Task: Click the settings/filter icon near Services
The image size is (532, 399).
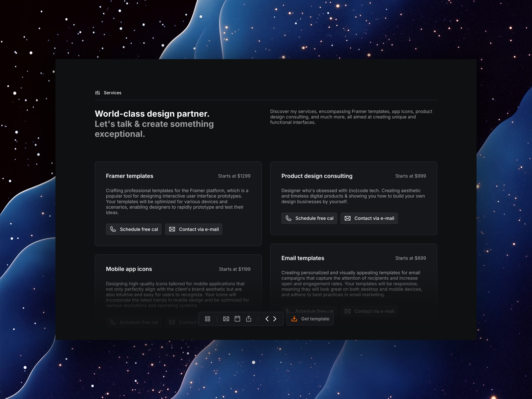Action: tap(98, 93)
